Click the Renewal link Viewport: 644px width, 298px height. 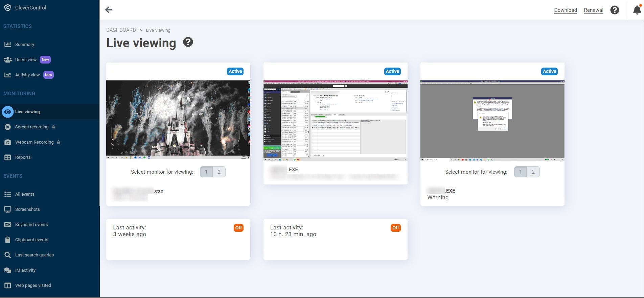coord(594,10)
